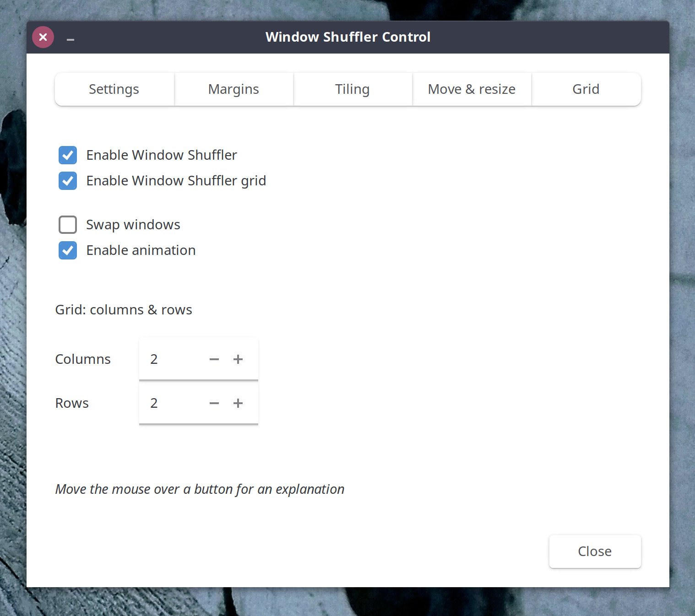
Task: Disable the Enable Window Shuffler checkbox
Action: click(x=68, y=155)
